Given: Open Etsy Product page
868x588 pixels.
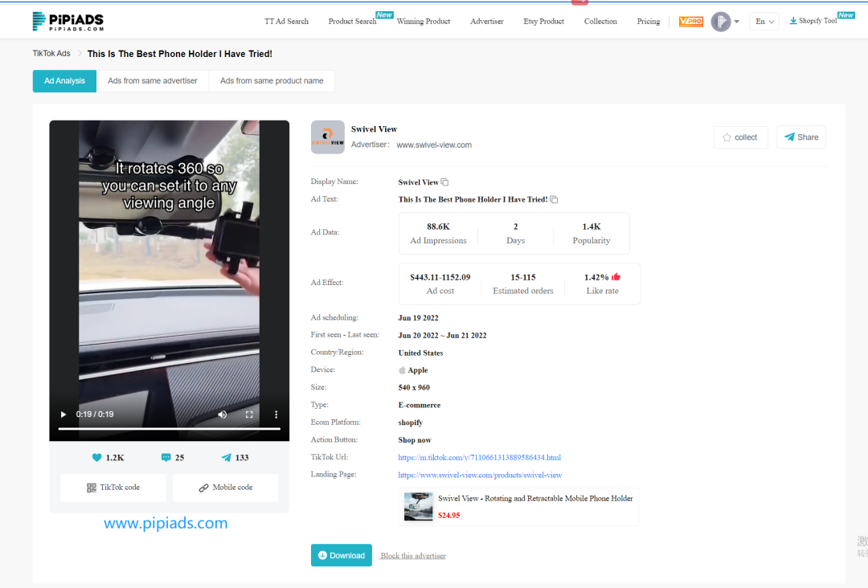Looking at the screenshot, I should (x=543, y=22).
